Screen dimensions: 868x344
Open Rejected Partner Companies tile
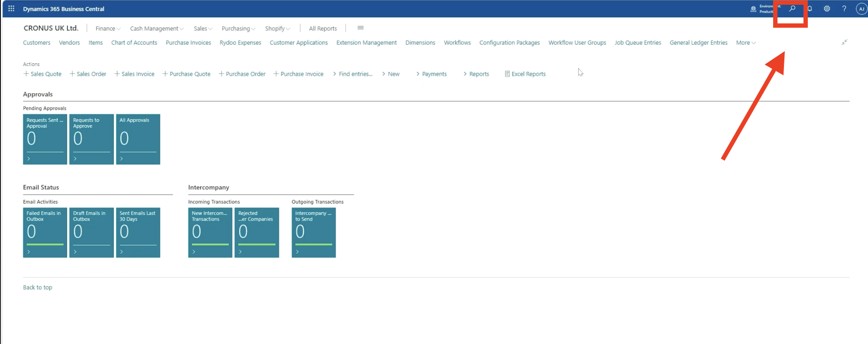coord(257,233)
